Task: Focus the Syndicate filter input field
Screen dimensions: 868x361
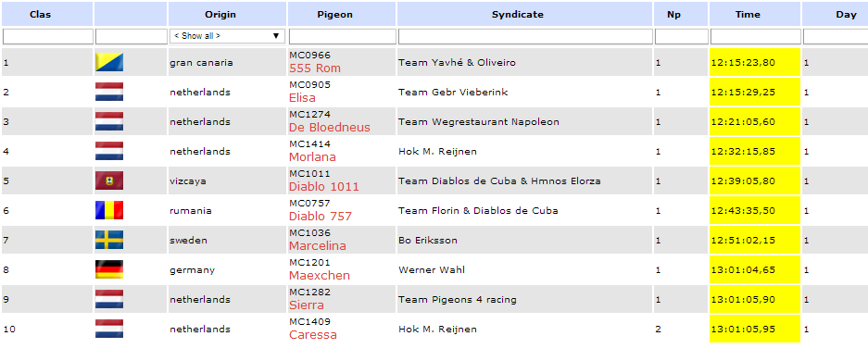Action: [x=525, y=36]
